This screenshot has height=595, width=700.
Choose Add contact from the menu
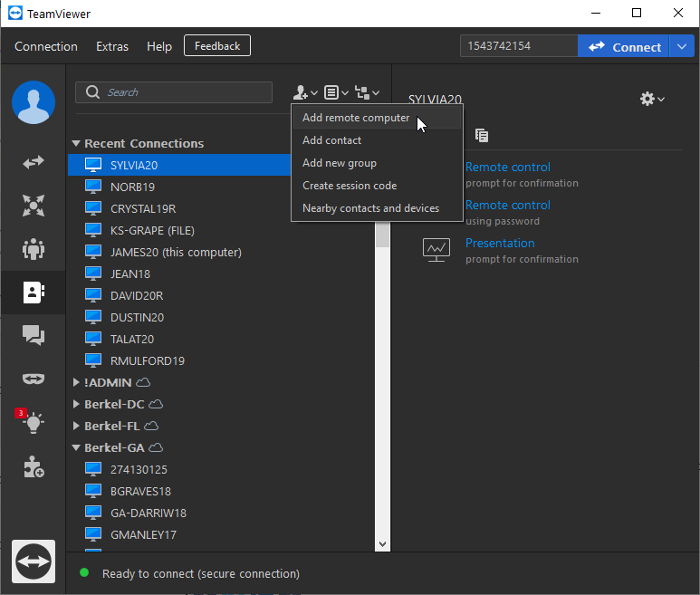377,140
